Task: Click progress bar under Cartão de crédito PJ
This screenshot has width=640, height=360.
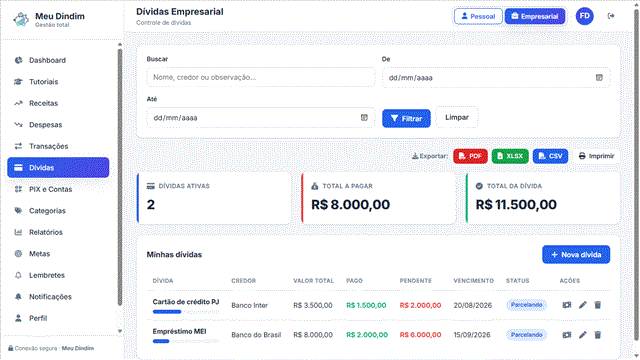Action: coord(186,312)
